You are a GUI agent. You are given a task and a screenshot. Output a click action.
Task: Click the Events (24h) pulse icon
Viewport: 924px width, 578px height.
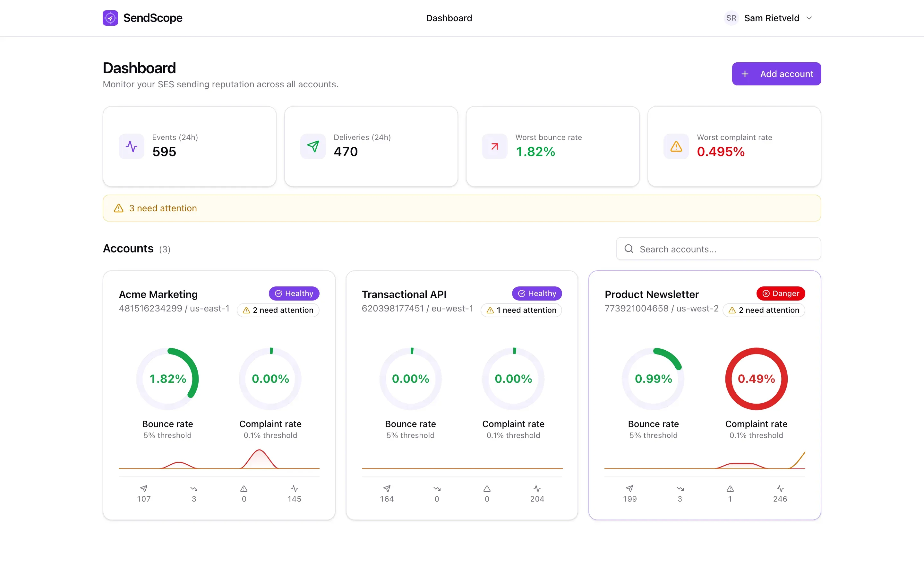coord(131,146)
